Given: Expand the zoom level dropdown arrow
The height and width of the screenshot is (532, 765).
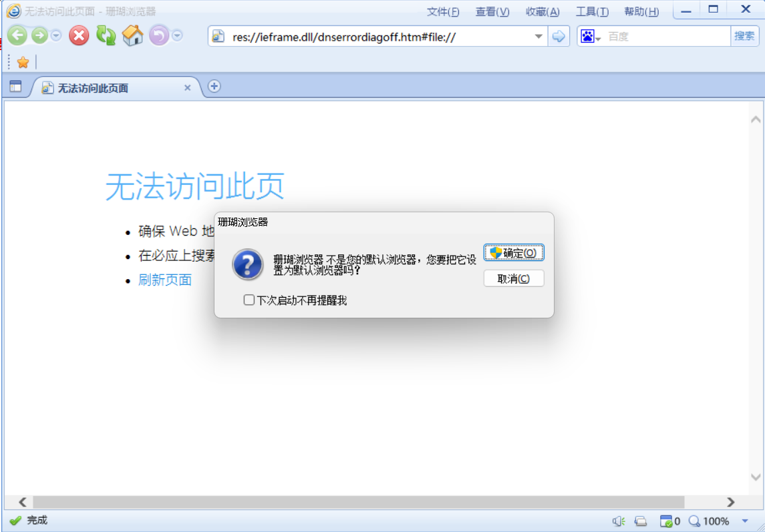Looking at the screenshot, I should point(745,521).
